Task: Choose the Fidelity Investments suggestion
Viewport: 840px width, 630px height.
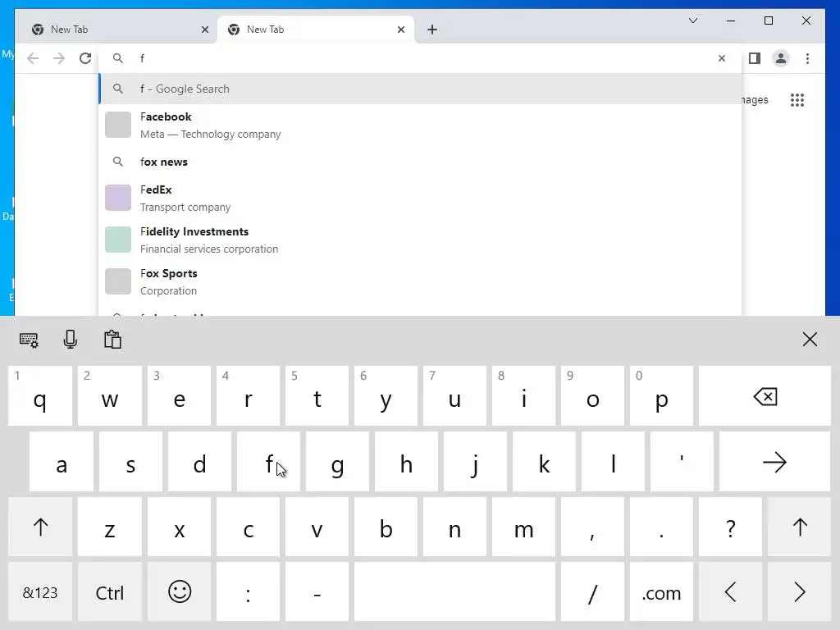Action: point(421,240)
